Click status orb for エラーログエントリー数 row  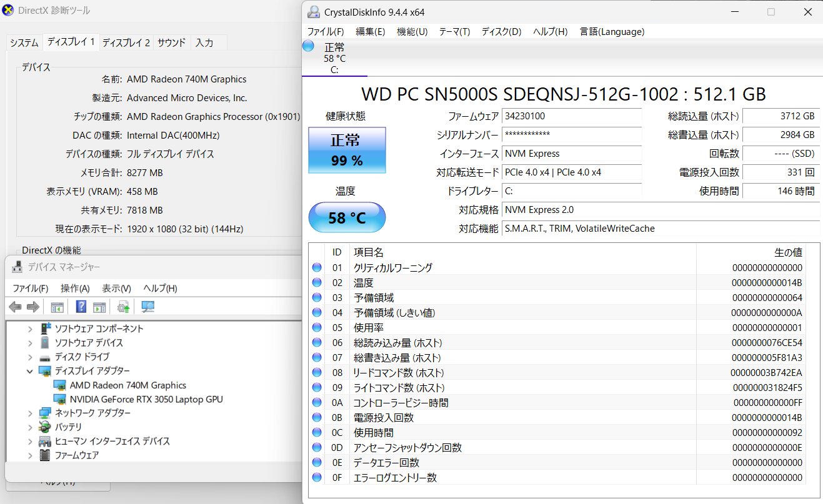[317, 477]
